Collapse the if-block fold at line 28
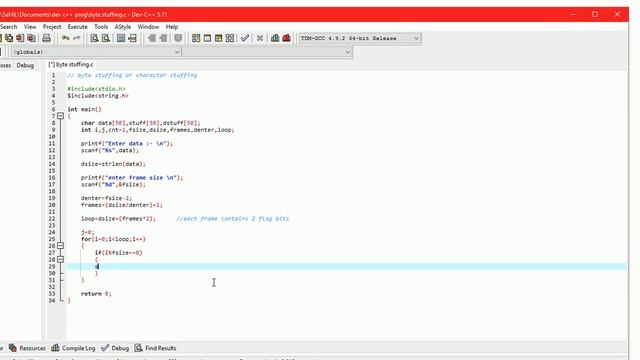 pyautogui.click(x=60, y=259)
